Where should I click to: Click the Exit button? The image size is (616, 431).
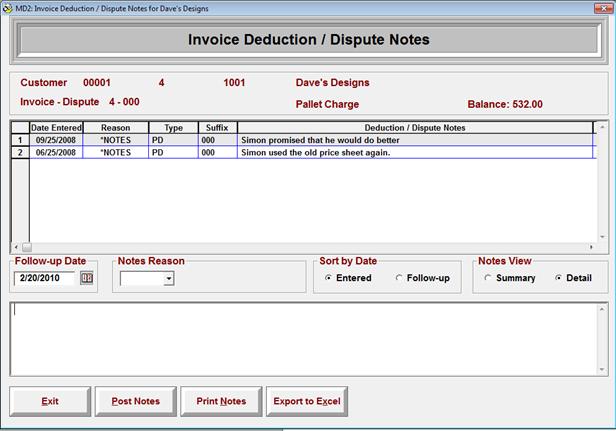click(x=50, y=401)
